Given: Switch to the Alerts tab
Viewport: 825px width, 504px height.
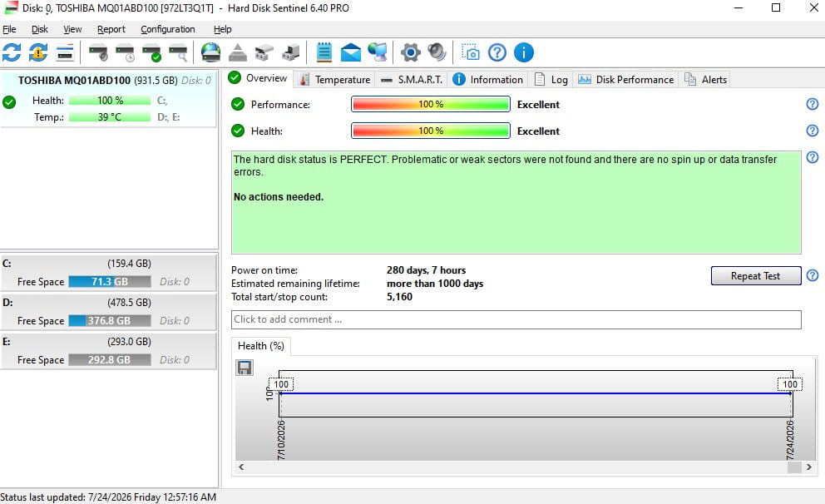Looking at the screenshot, I should [x=705, y=80].
